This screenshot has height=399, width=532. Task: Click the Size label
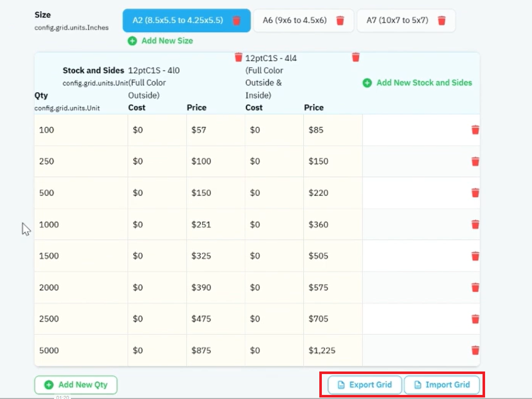point(42,15)
